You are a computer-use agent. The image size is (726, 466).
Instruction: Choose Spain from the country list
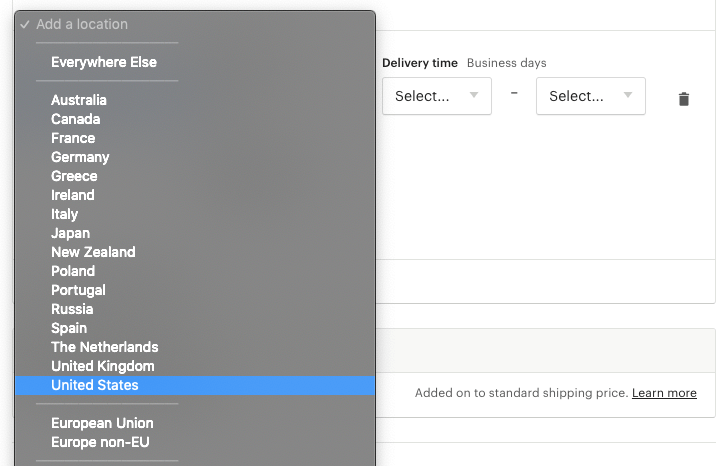pos(195,328)
